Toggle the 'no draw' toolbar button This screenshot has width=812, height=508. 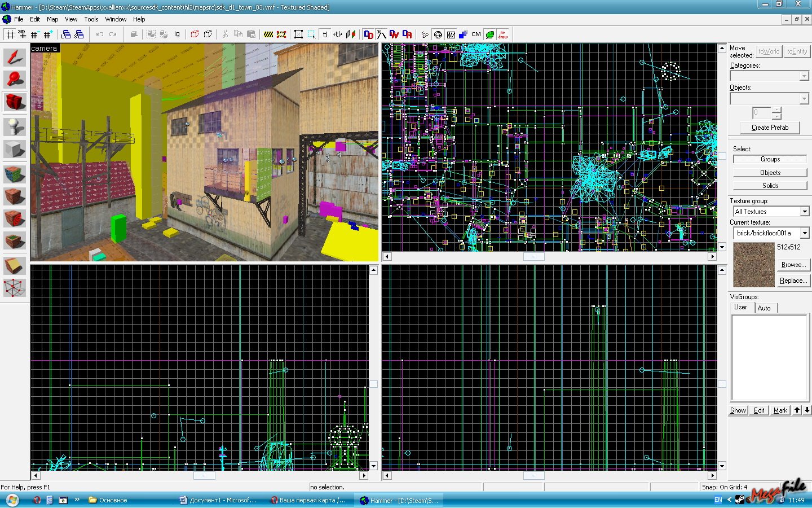point(503,34)
